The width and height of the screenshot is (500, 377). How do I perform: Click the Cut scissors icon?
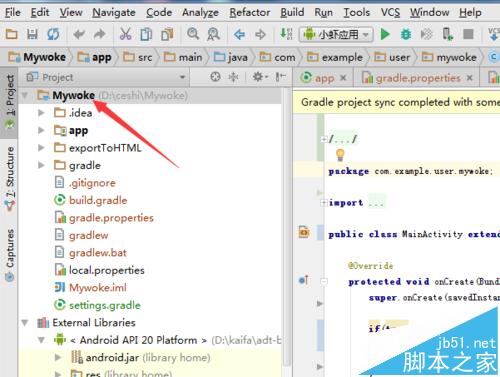[x=125, y=34]
